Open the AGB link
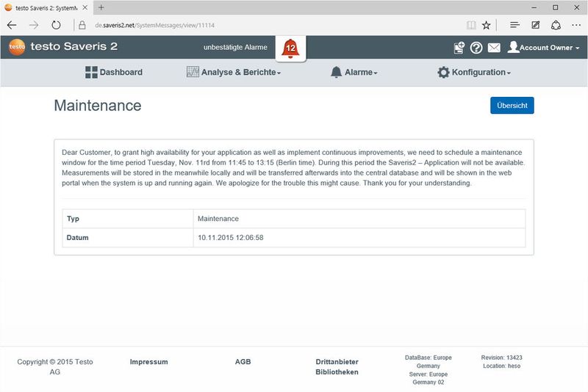Image resolution: width=588 pixels, height=392 pixels. coord(243,362)
